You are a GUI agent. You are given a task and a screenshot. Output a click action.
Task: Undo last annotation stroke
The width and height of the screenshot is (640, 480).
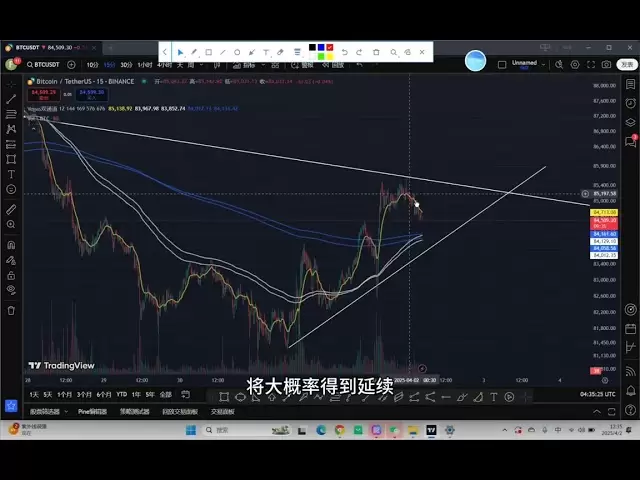click(345, 52)
